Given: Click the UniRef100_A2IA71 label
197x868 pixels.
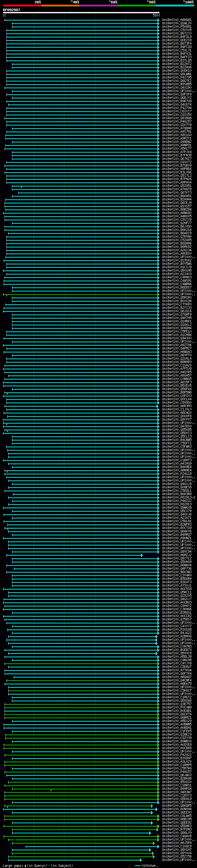Looking at the screenshot, I should coord(176,518).
